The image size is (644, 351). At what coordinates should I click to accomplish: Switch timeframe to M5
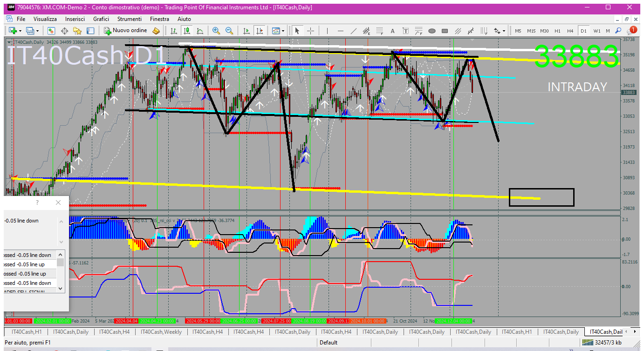518,31
